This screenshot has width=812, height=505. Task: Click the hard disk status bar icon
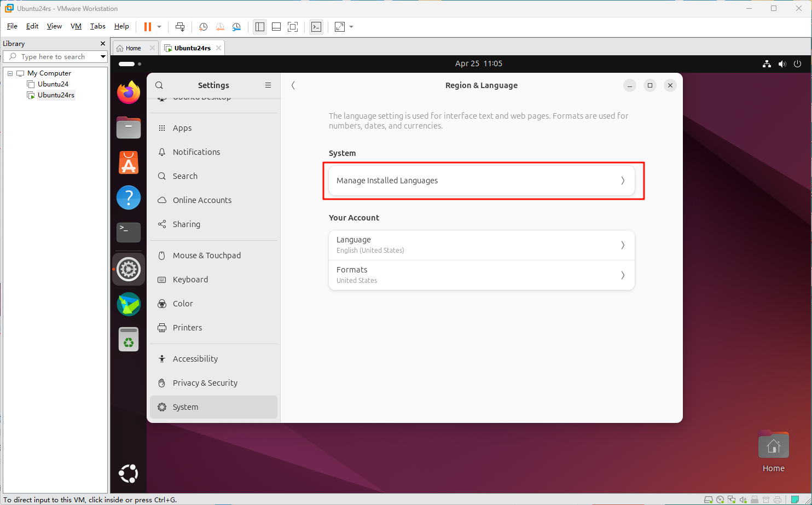coord(709,500)
